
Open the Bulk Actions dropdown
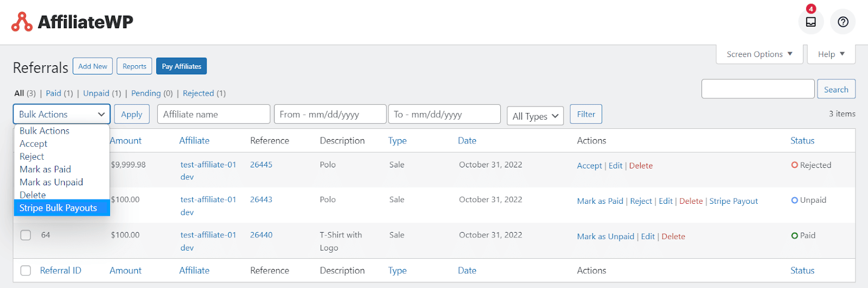tap(62, 114)
